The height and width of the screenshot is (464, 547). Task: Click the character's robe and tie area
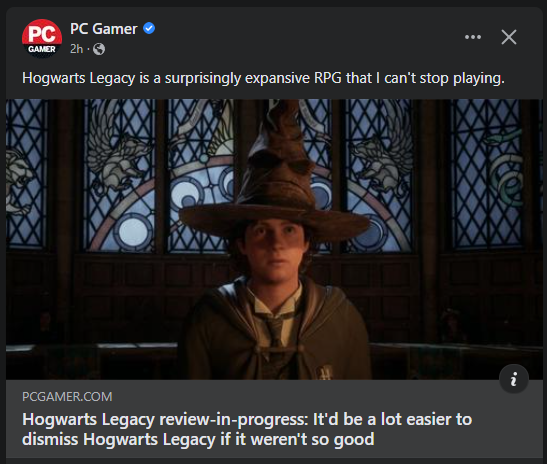point(276,331)
